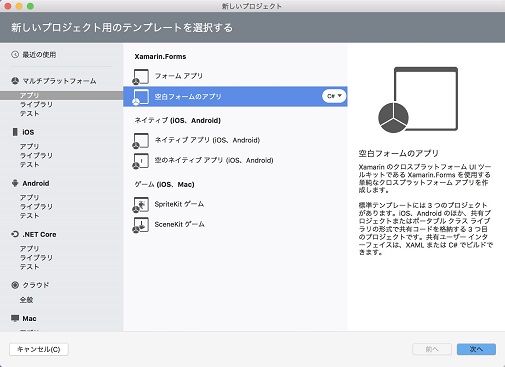Click the 空白フォームのアプリ title in the description pane
505x367 pixels.
(x=398, y=153)
